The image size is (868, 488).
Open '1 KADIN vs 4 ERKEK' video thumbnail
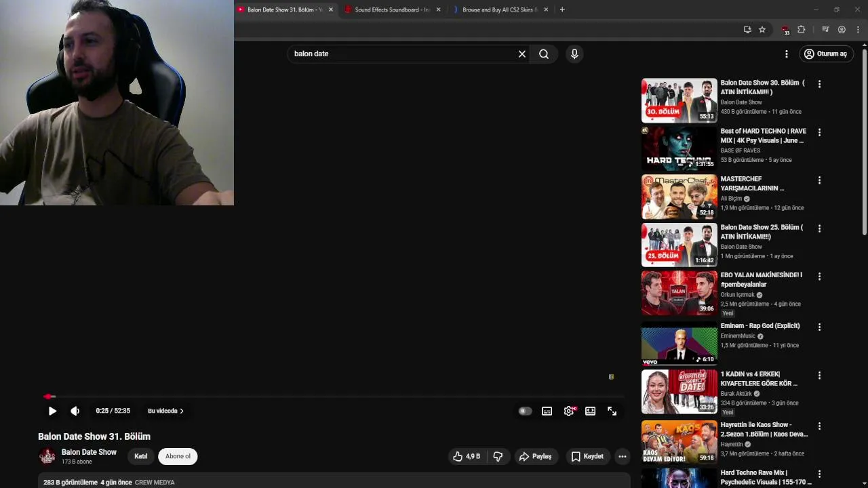pyautogui.click(x=679, y=392)
